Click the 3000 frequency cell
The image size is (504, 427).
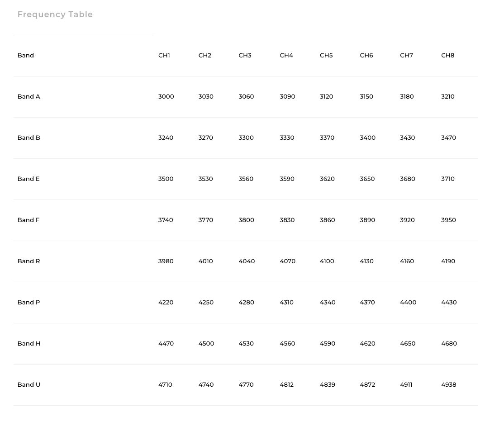pos(166,96)
